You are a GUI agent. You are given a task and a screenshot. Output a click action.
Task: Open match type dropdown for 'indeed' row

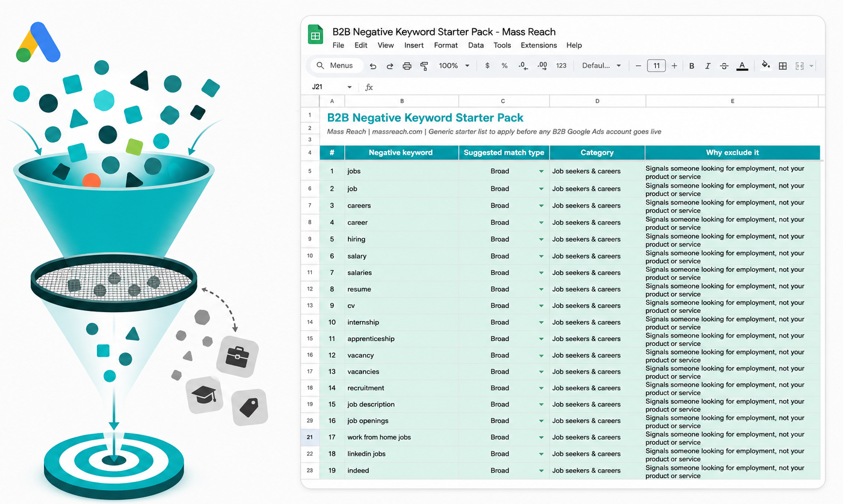[542, 470]
